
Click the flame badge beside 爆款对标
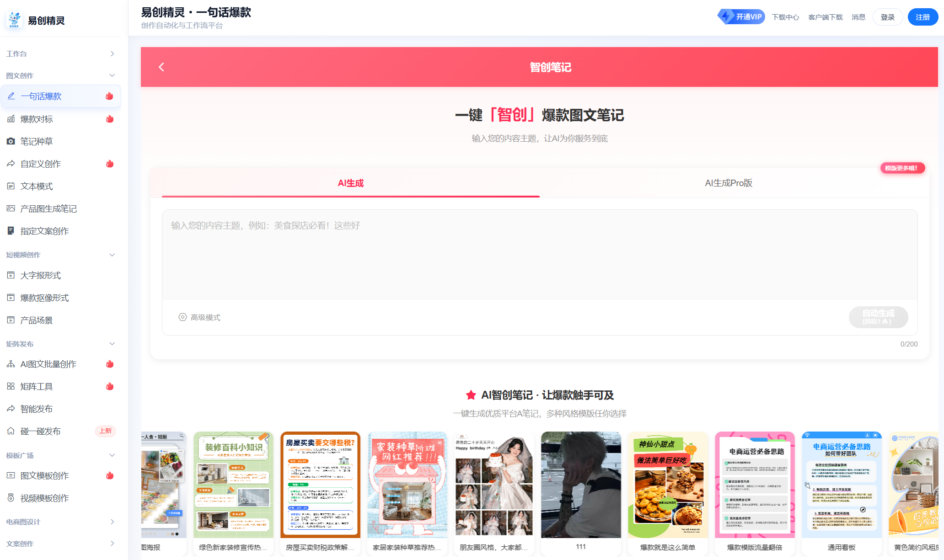(x=110, y=119)
